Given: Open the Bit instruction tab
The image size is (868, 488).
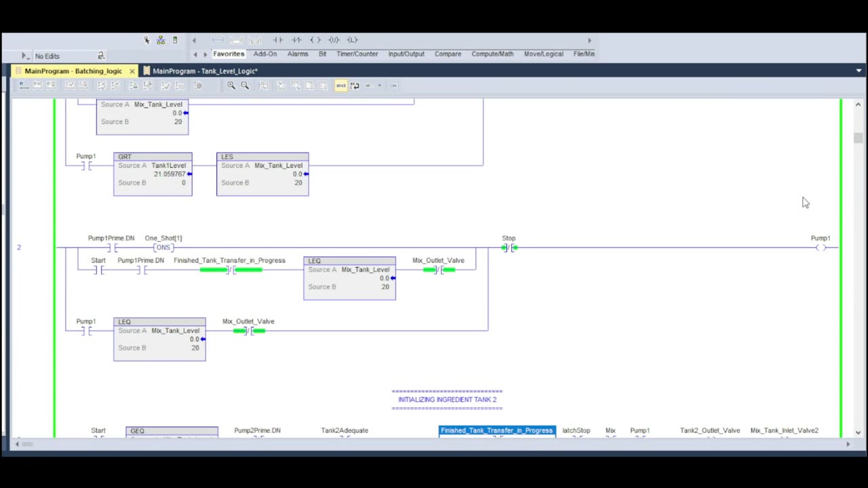Looking at the screenshot, I should 323,54.
